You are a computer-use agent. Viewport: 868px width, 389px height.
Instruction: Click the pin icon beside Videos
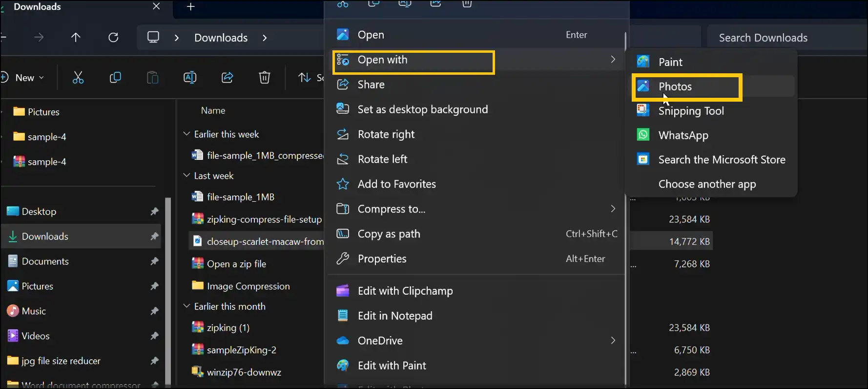coord(154,336)
